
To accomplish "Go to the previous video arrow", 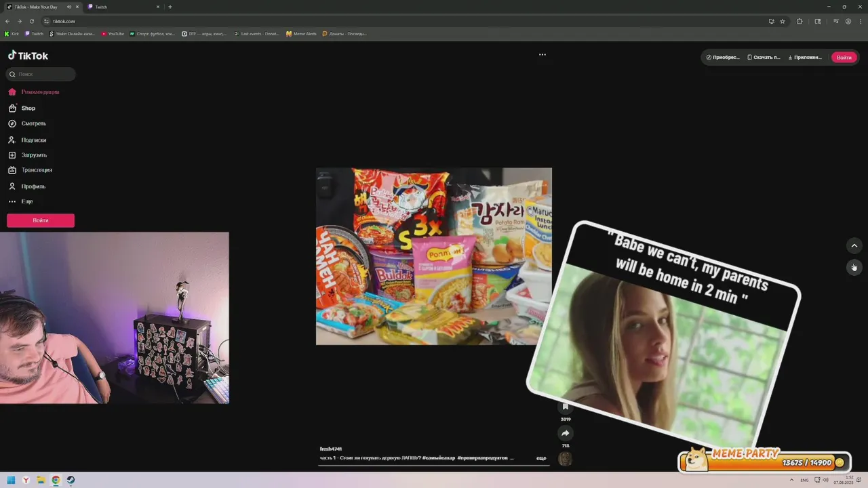I will (854, 245).
